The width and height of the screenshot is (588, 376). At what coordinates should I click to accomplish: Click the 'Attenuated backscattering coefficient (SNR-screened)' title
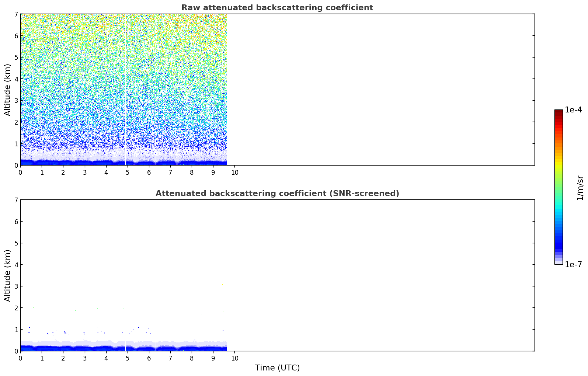pyautogui.click(x=277, y=194)
